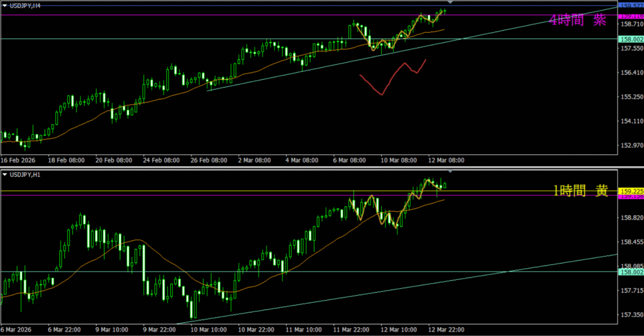Screen dimensions: 644x336
Task: Click the 158.002 price tag on H1 chart
Action: point(630,271)
